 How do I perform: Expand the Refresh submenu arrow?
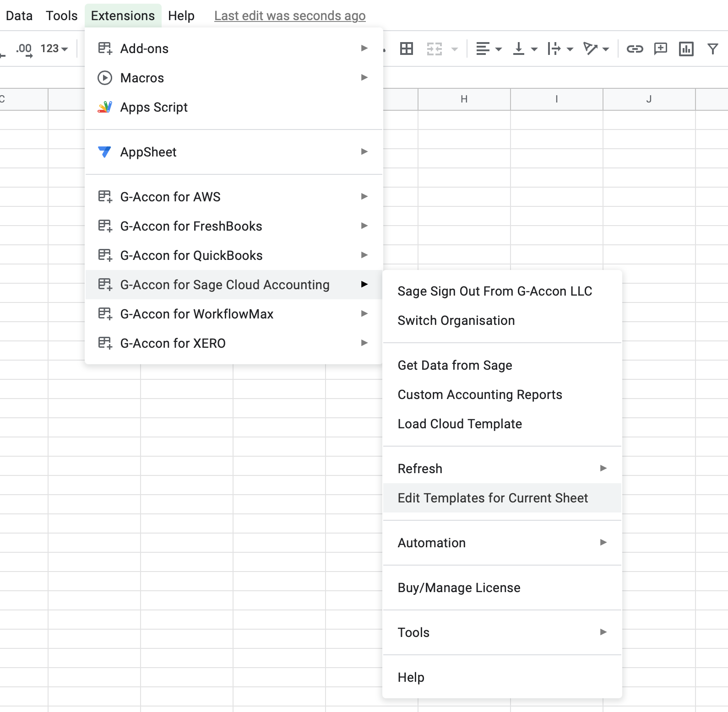[603, 468]
